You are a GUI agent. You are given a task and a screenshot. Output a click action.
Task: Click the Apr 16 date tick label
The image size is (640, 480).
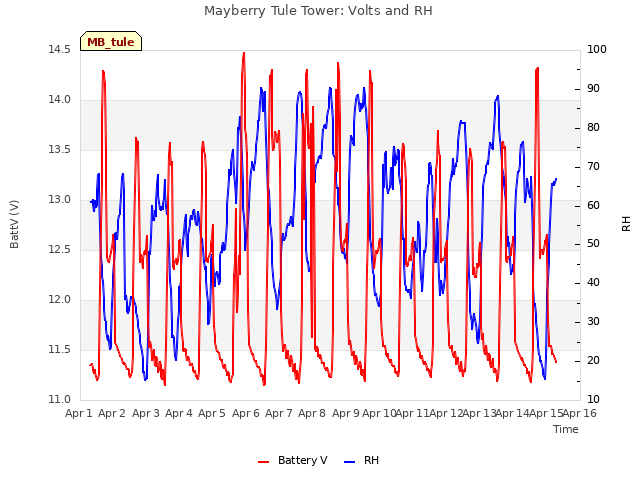(580, 413)
